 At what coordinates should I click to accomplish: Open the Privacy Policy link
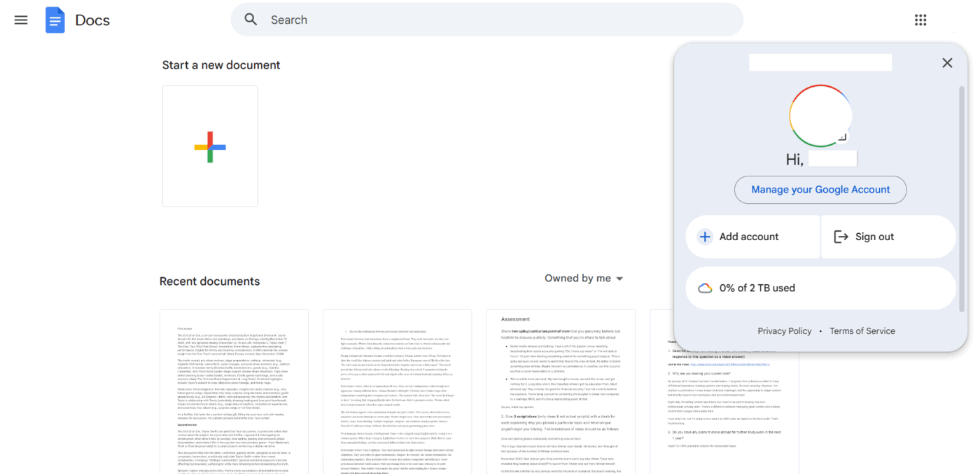coord(784,330)
